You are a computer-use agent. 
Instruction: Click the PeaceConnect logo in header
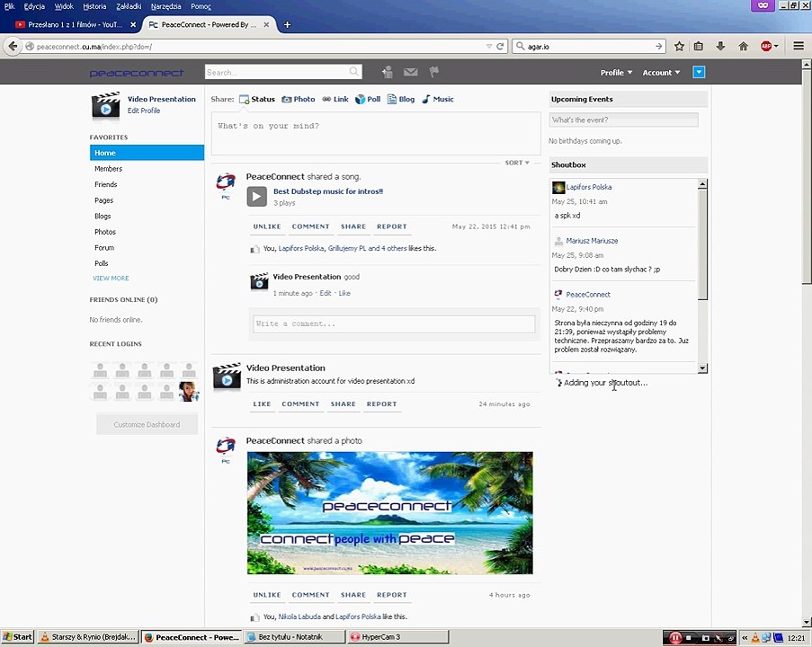136,73
